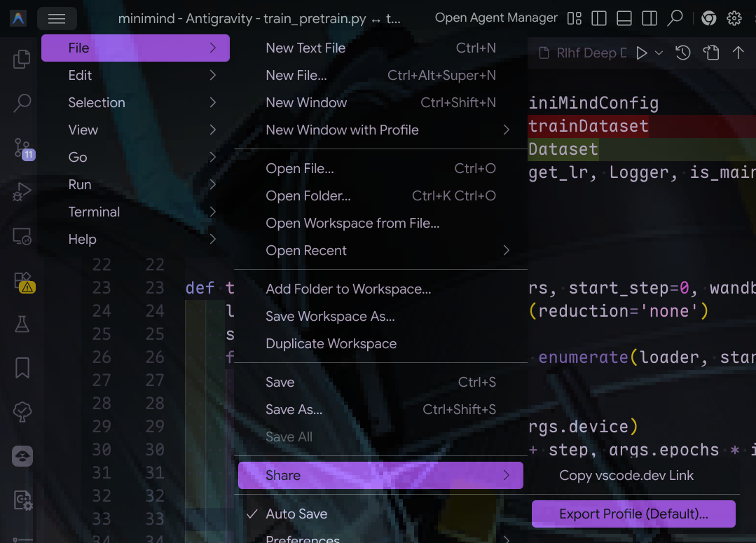
Task: Open the Run menu
Action: tap(135, 185)
